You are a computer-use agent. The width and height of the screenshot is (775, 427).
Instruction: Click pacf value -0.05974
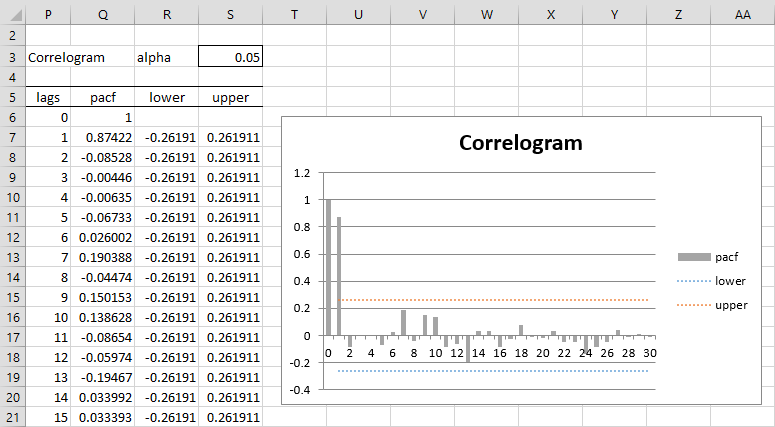pos(102,357)
